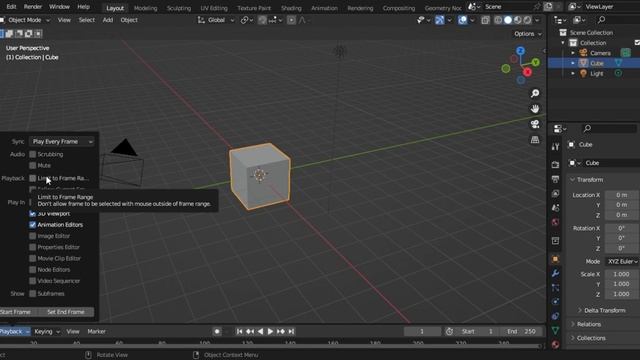Open the timeline Marker menu
640x360 pixels.
point(96,331)
